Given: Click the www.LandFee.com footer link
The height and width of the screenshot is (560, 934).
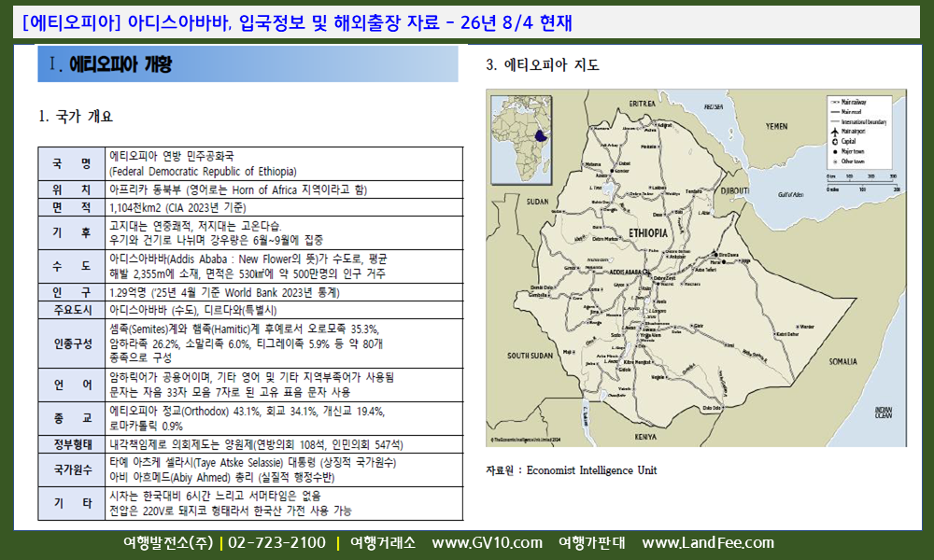Looking at the screenshot, I should [708, 543].
